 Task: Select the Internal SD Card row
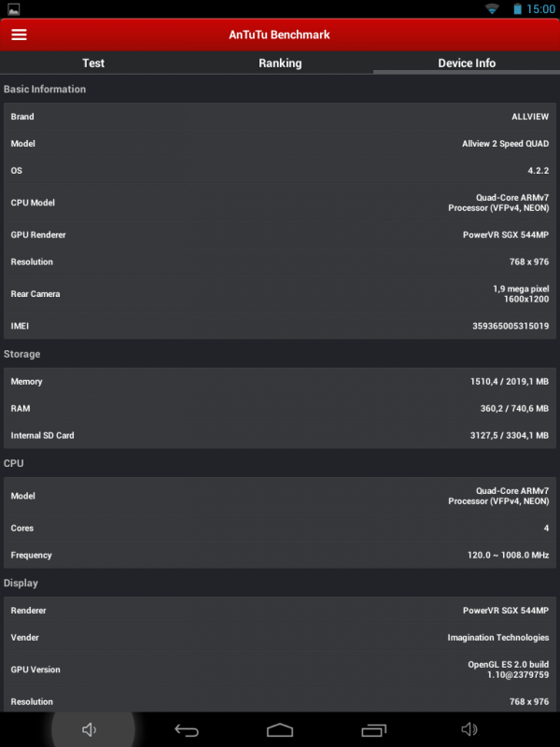point(280,435)
